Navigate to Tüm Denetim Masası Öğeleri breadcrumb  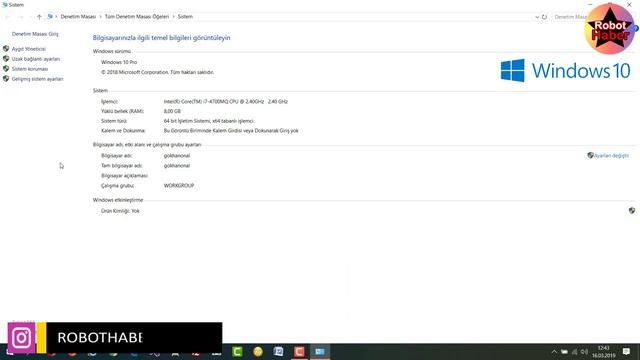point(137,17)
